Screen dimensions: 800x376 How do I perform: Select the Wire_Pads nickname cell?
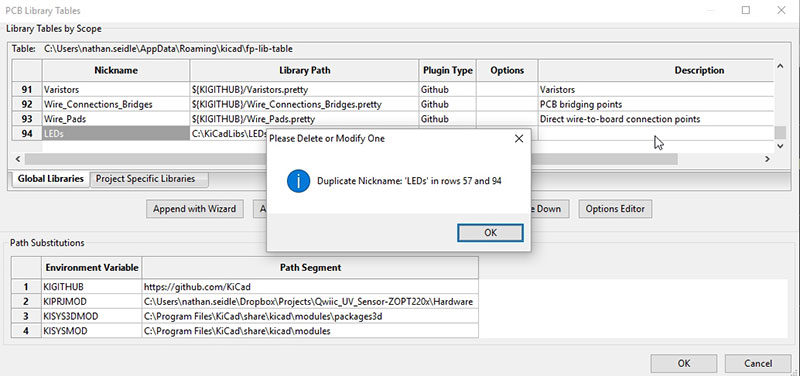pyautogui.click(x=116, y=119)
